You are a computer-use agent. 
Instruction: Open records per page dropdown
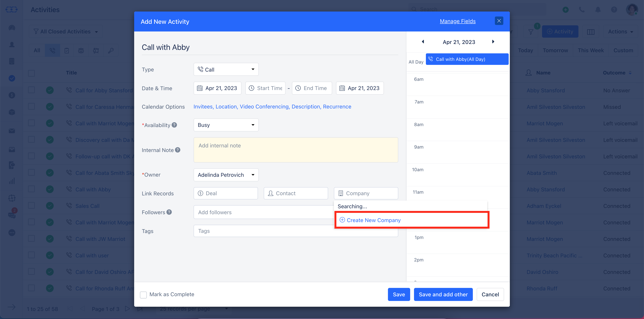[194, 309]
